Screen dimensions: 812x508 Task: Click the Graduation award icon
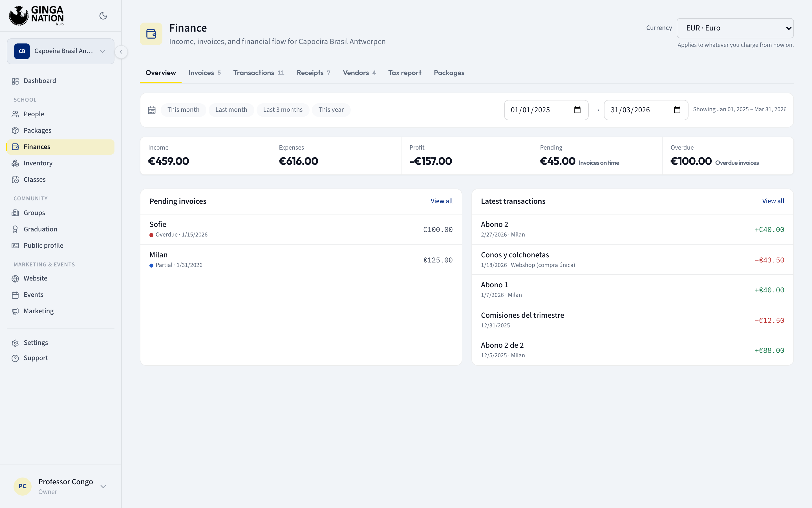coord(15,229)
